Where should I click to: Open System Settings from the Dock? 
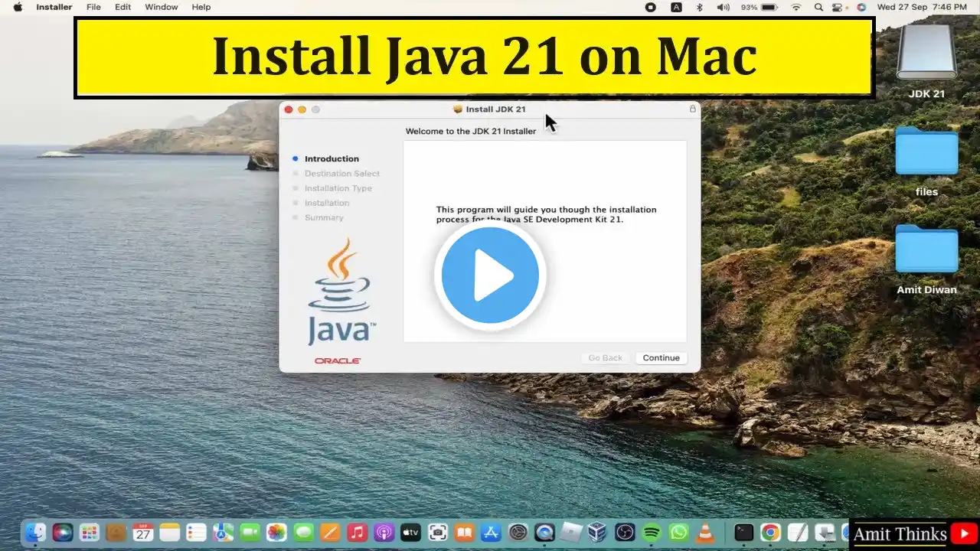[x=518, y=533]
